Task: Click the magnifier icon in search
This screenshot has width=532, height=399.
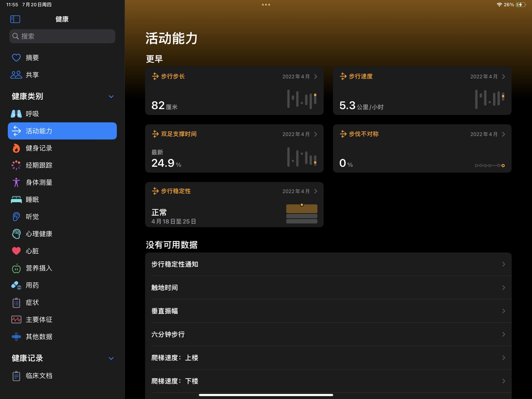Action: (16, 36)
